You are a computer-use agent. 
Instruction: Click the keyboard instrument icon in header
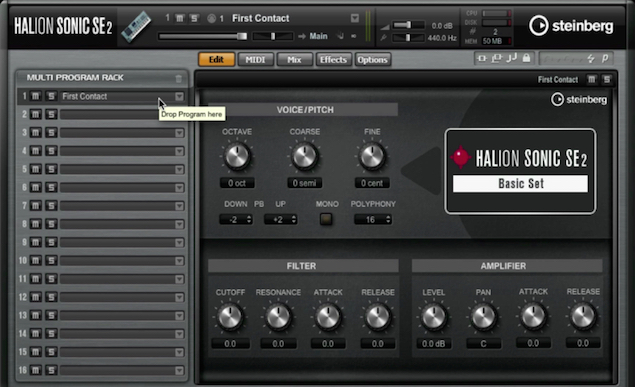coord(136,27)
